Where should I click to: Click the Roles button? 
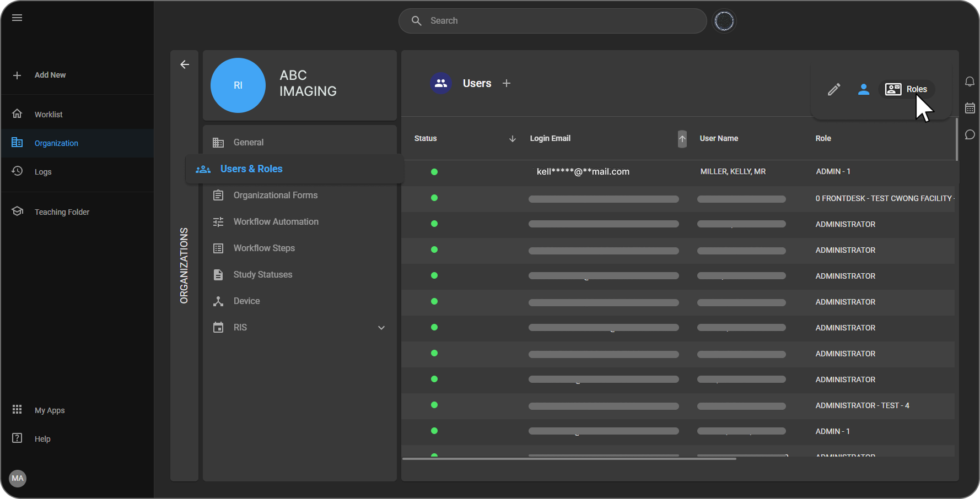tap(907, 89)
